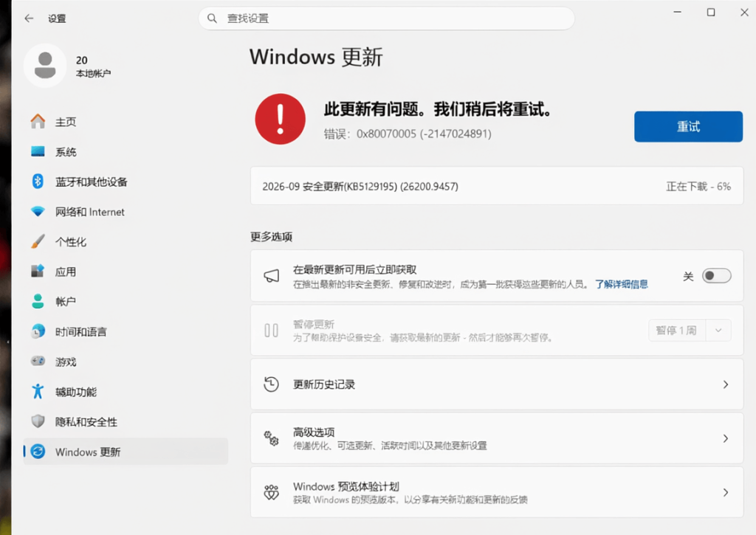756x535 pixels.
Task: Select 时间和语言 in the sidebar
Action: (x=126, y=331)
